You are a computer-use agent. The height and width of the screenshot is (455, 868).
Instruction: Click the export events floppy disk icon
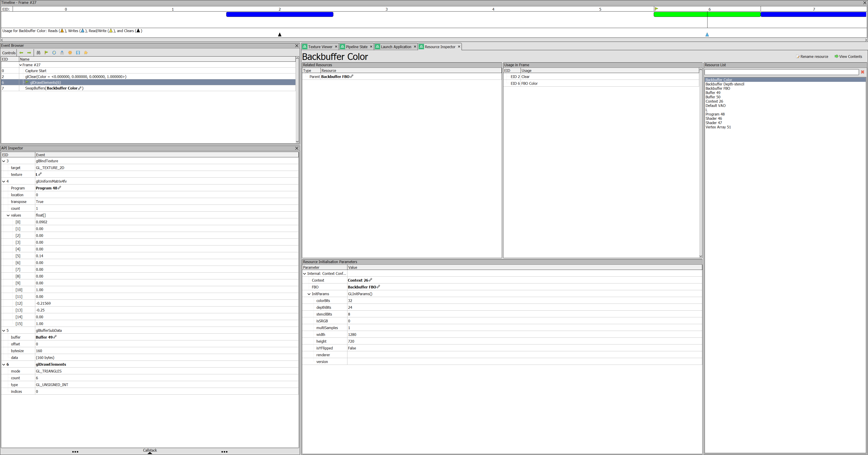click(78, 53)
